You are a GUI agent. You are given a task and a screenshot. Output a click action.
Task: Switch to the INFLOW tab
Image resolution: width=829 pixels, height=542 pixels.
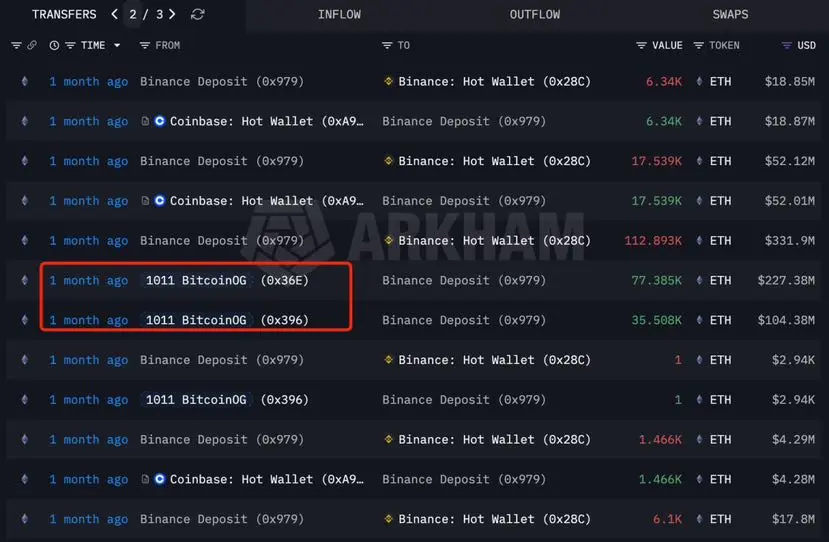339,15
